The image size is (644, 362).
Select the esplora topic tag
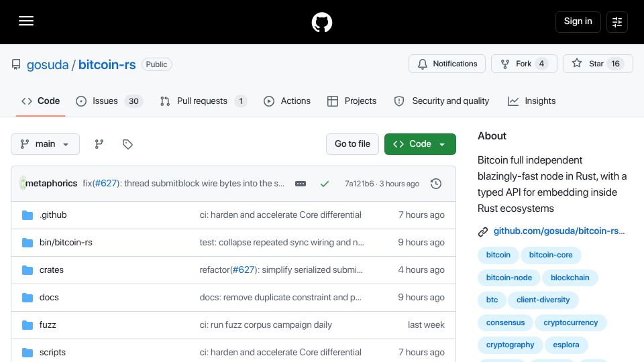[x=566, y=345]
